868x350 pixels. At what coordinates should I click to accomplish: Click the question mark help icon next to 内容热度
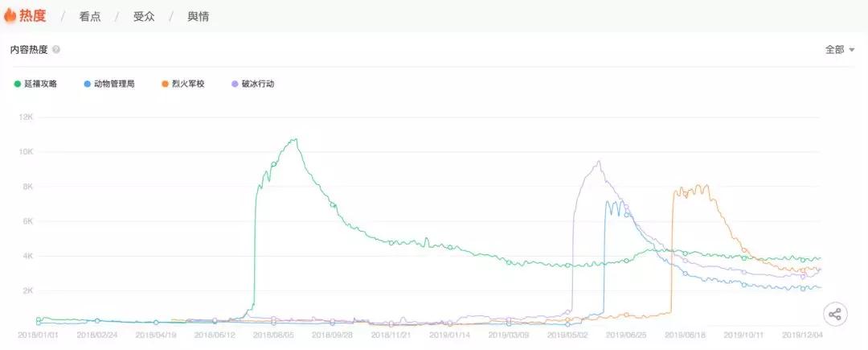click(56, 49)
